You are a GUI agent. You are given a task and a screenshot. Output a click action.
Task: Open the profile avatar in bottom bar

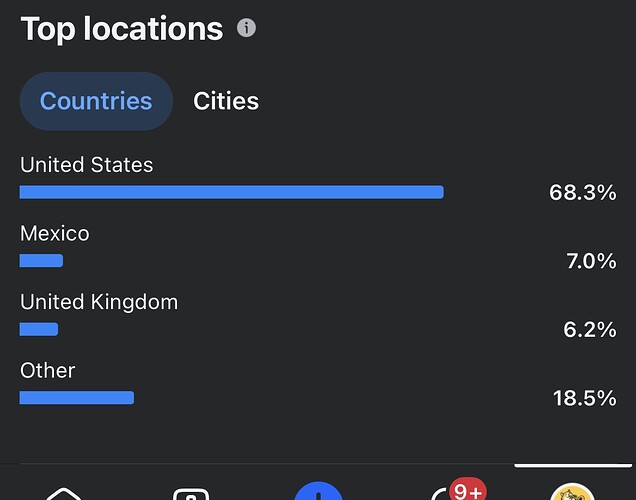tap(572, 492)
